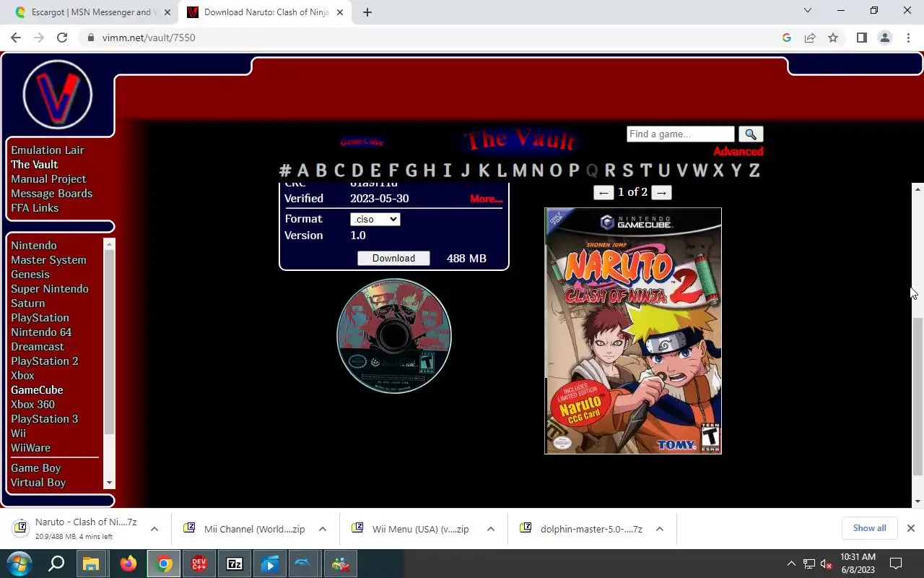The height and width of the screenshot is (578, 924).
Task: Select PlayStation 2 in the console list
Action: tap(45, 361)
